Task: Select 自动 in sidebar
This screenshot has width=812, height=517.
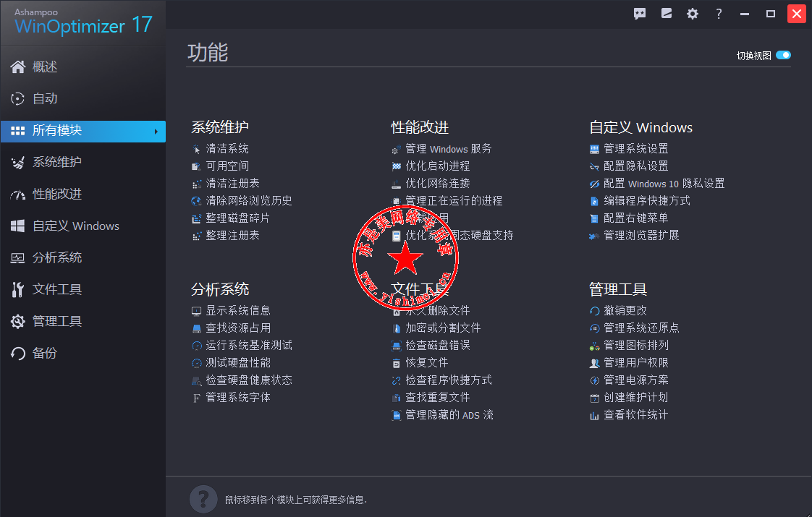Action: coord(83,98)
